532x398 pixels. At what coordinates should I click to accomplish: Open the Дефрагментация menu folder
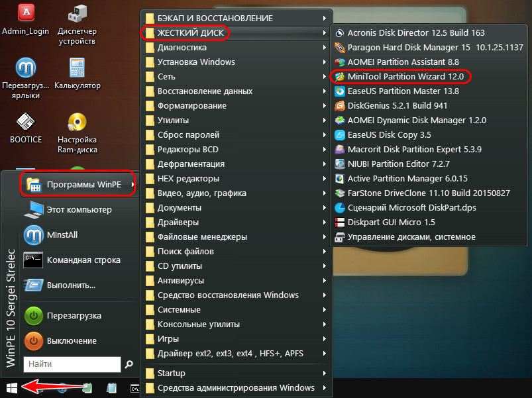236,164
